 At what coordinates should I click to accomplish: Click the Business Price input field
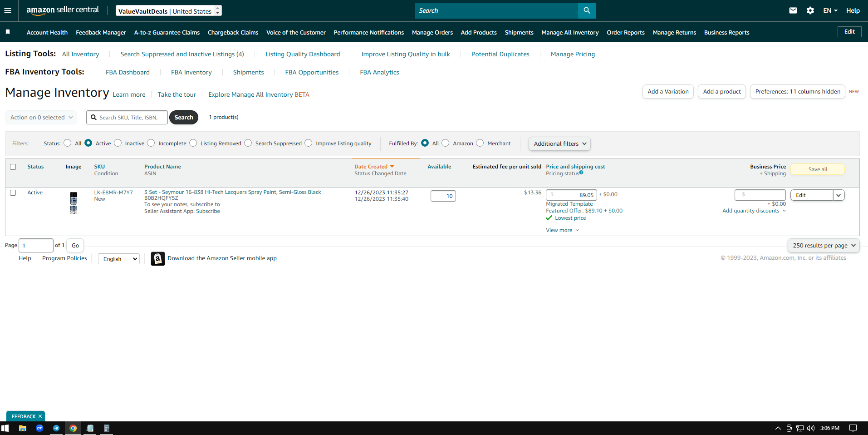760,195
